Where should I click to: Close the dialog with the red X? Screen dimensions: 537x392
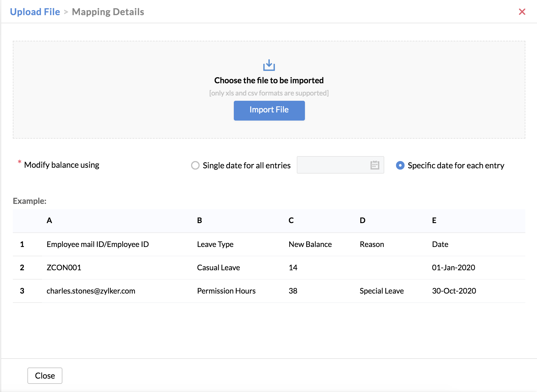[x=522, y=12]
